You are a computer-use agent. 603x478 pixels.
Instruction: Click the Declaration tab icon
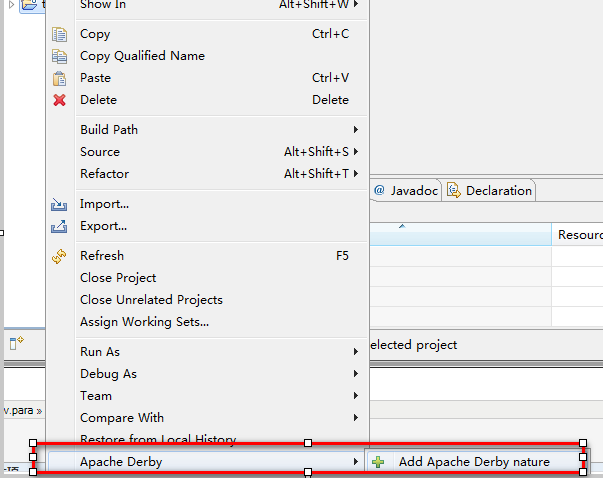[454, 190]
